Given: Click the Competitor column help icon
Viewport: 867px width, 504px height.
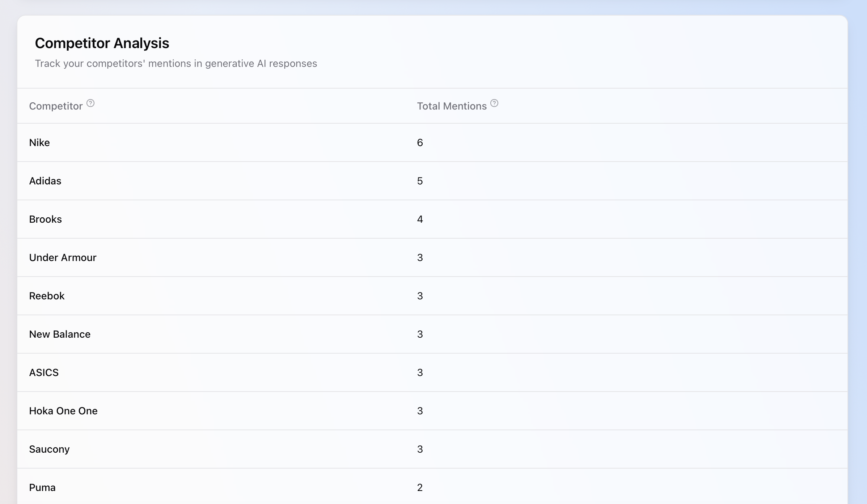Looking at the screenshot, I should [90, 103].
